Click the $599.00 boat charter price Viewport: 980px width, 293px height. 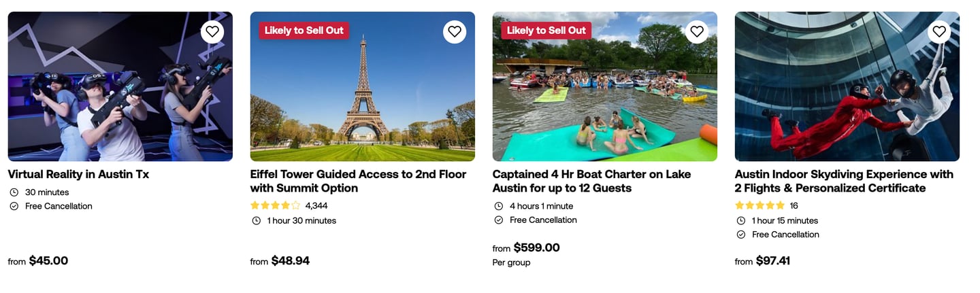536,247
